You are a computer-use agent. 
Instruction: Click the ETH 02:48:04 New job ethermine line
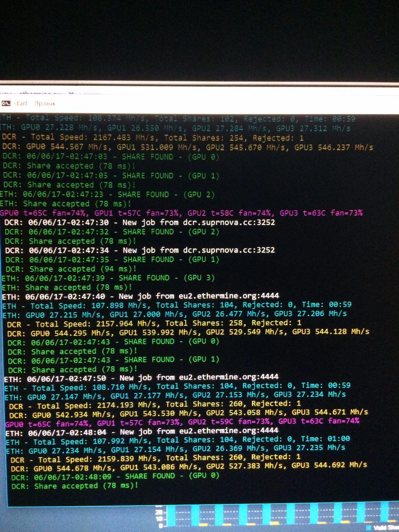click(x=142, y=431)
